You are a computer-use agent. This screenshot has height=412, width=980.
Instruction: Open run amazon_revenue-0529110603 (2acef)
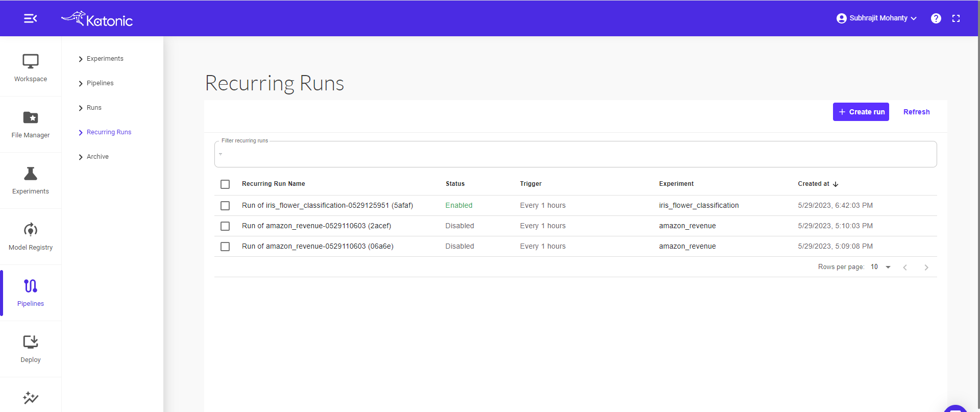pyautogui.click(x=316, y=226)
